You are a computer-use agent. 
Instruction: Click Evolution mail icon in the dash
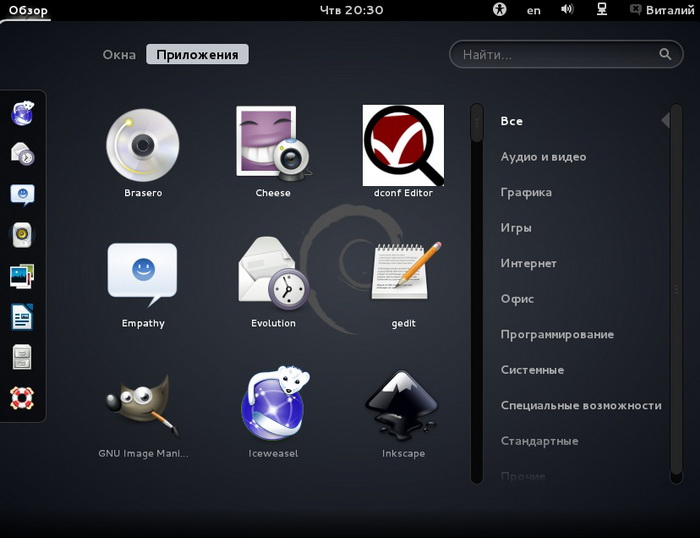[22, 154]
